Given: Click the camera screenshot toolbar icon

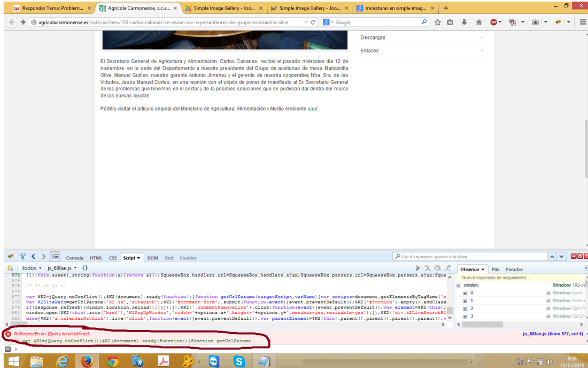Looking at the screenshot, I should tap(535, 22).
